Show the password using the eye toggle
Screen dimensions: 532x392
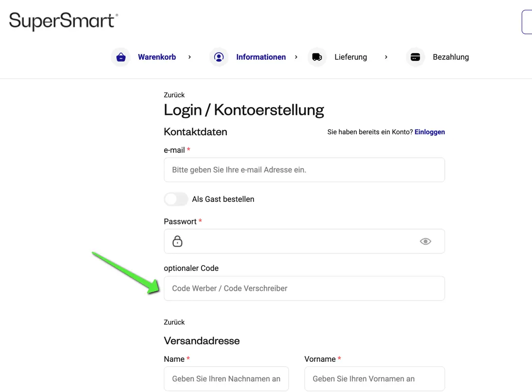425,241
